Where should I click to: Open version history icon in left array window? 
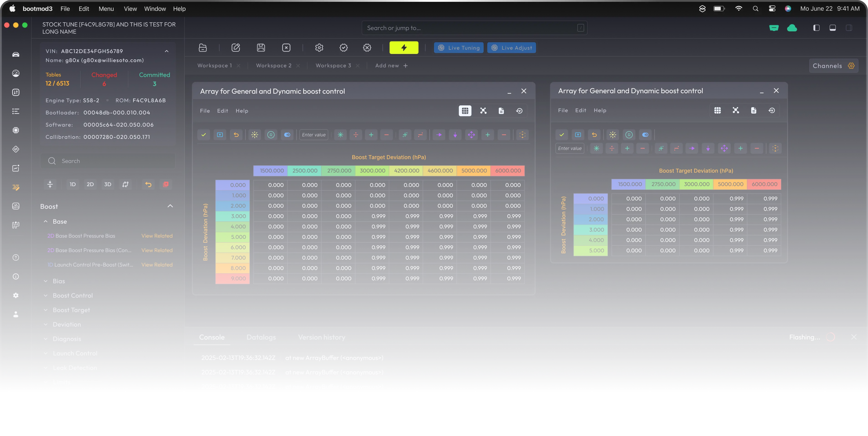(520, 111)
